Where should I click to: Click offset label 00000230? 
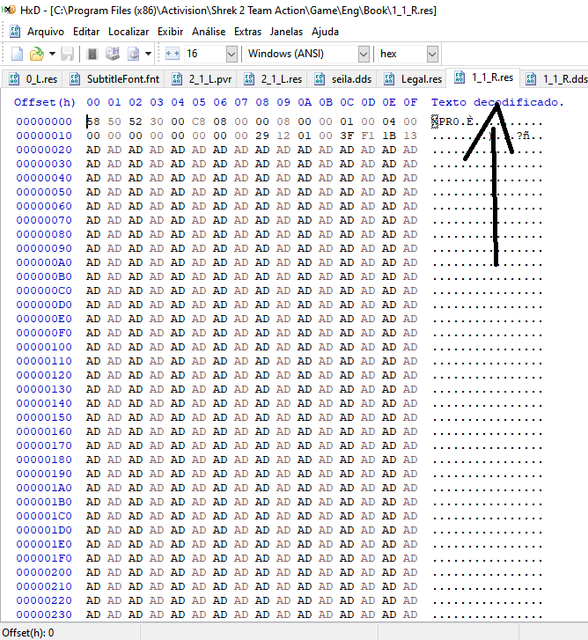[x=44, y=614]
